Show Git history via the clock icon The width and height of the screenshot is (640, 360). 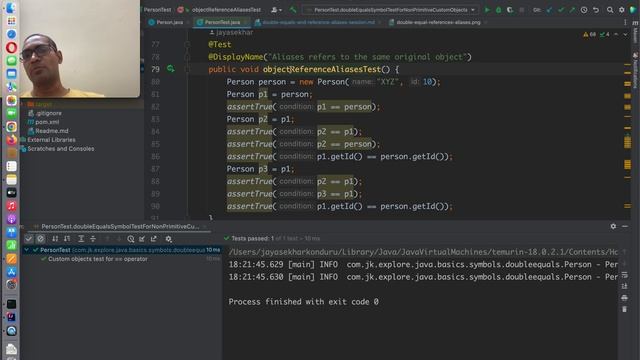coord(584,10)
